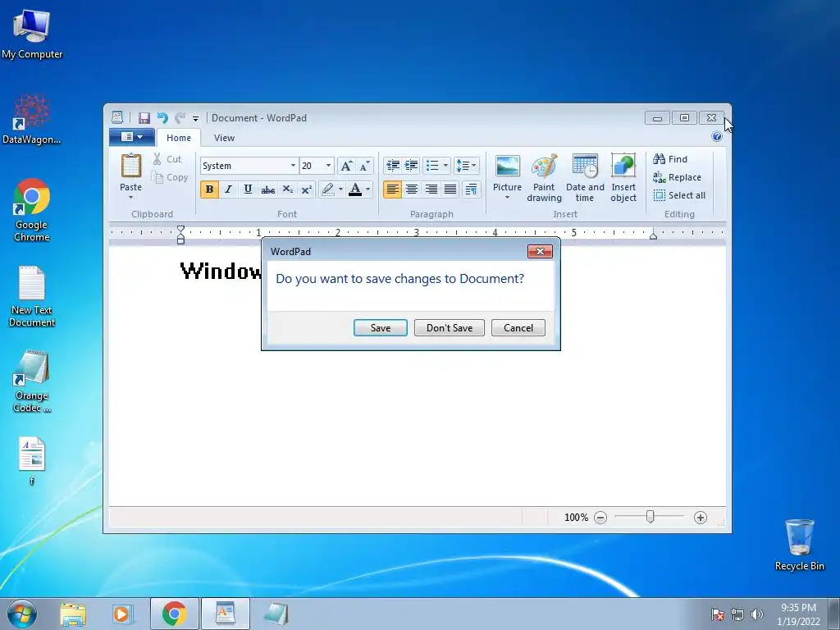Open the bullet list style arrow

[x=445, y=166]
